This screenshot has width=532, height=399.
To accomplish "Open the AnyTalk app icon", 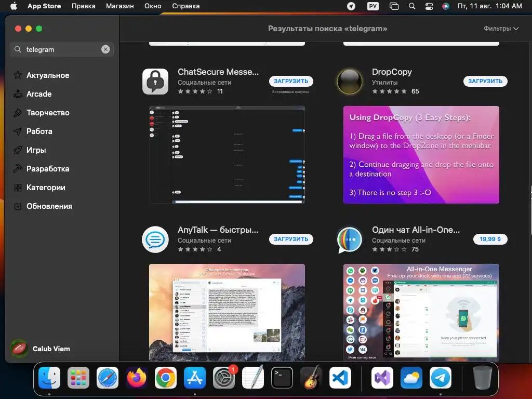I will pos(155,240).
